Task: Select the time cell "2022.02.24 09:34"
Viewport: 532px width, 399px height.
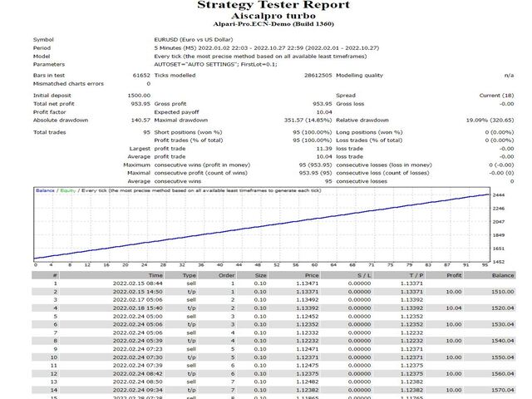Action: click(x=137, y=390)
